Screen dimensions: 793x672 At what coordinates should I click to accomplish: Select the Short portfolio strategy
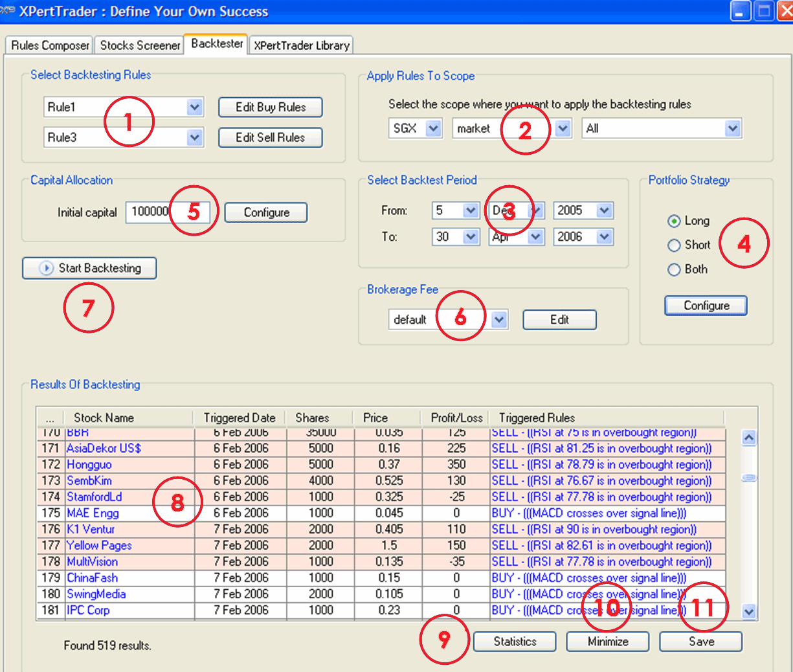pyautogui.click(x=674, y=245)
